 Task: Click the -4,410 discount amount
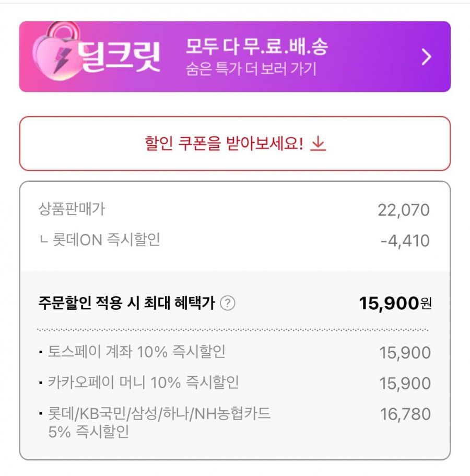tap(405, 241)
